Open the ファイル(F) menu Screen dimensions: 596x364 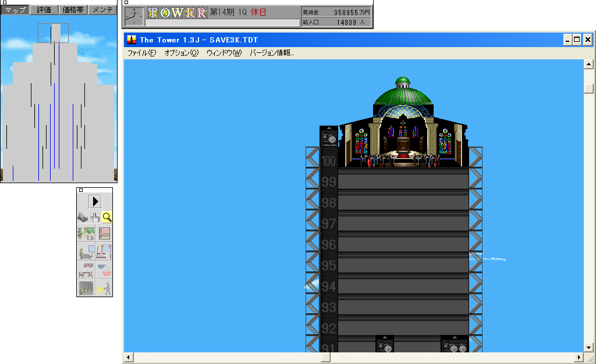click(141, 52)
